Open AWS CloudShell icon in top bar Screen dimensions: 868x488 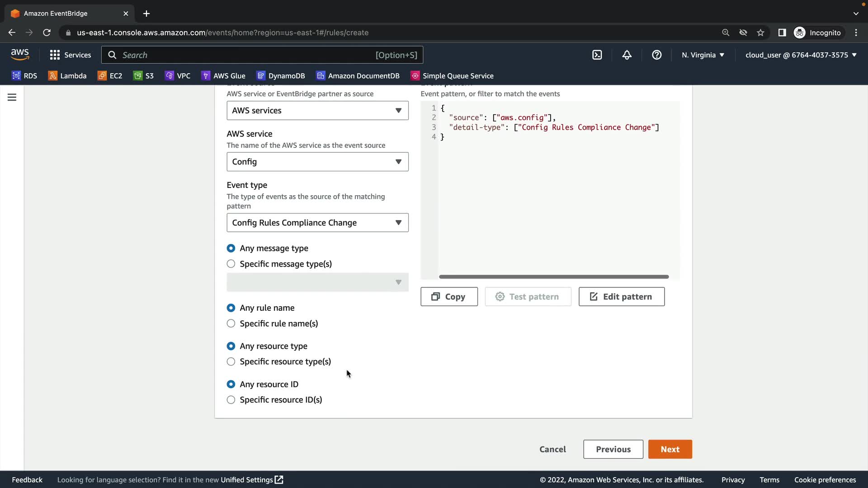tap(597, 55)
